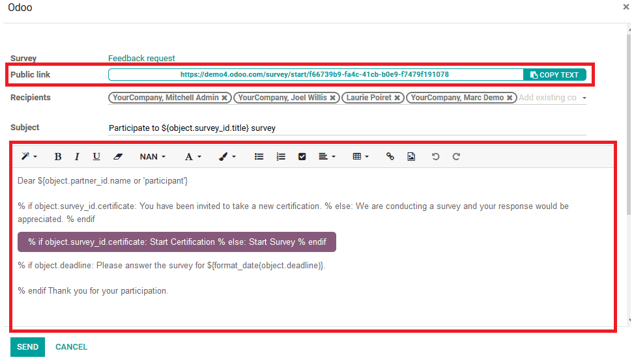Close the Odoo dialog
The height and width of the screenshot is (364, 634).
(626, 7)
